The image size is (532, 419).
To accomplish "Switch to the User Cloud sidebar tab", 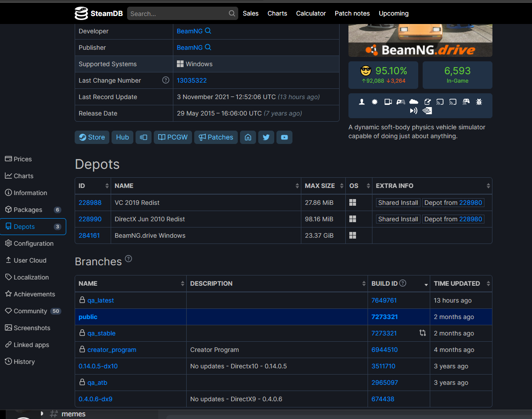I will click(33, 260).
